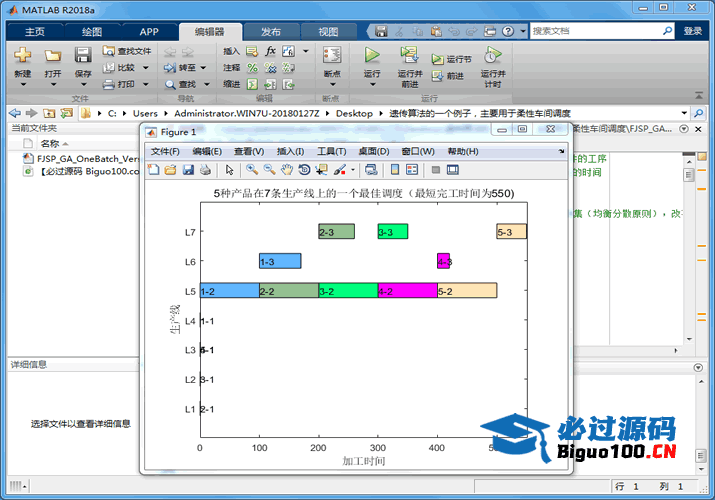Switch to the 发布 (Publish) tab
The width and height of the screenshot is (715, 500).
tap(271, 31)
